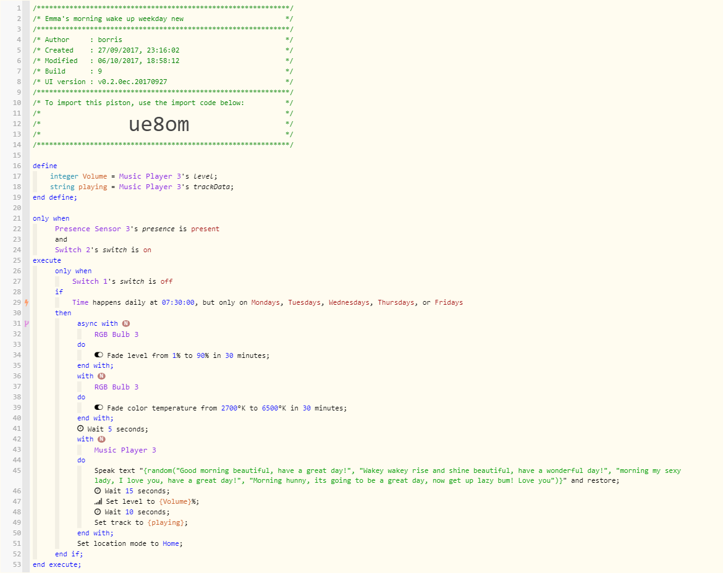The height and width of the screenshot is (578, 728).
Task: Click 'Switch 1' switch is off condition
Action: 122,281
